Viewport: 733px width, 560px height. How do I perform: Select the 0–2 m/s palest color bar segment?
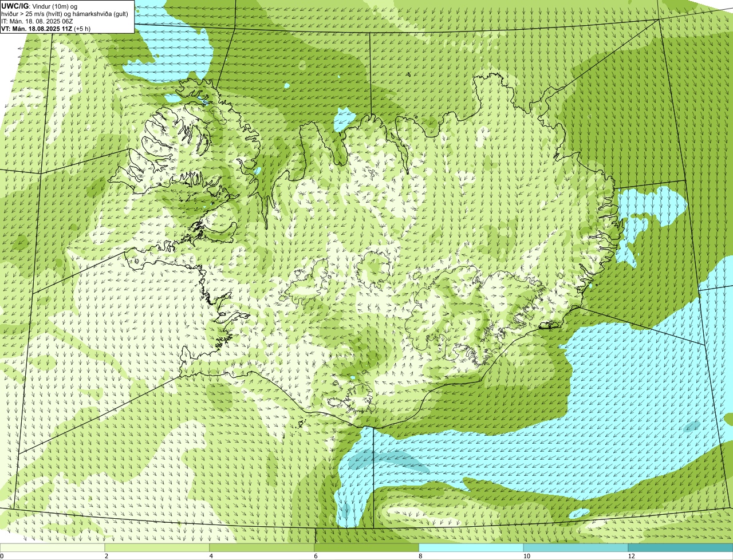(53, 548)
